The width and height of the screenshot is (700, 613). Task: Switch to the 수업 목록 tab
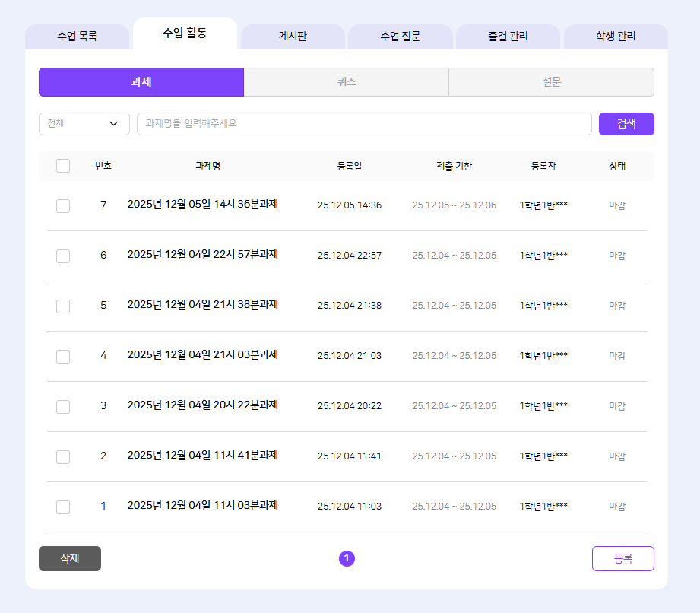[77, 37]
